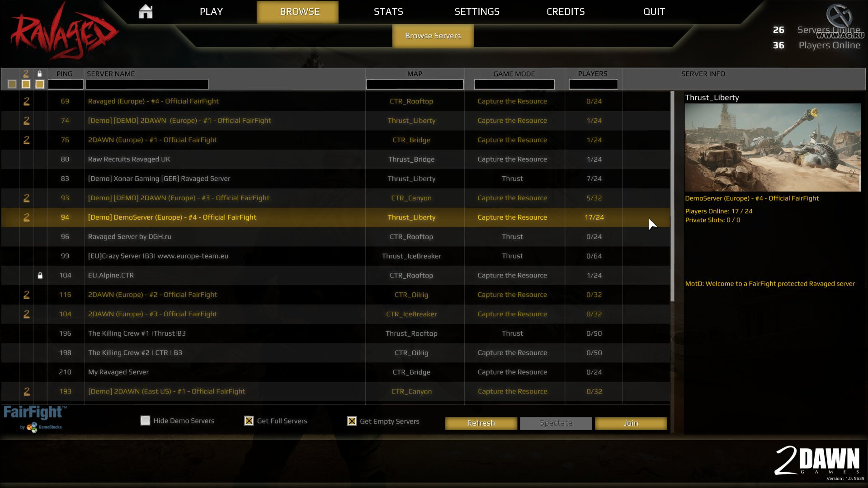
Task: Select the Raw Recruits Ravaged UK server
Action: click(335, 159)
